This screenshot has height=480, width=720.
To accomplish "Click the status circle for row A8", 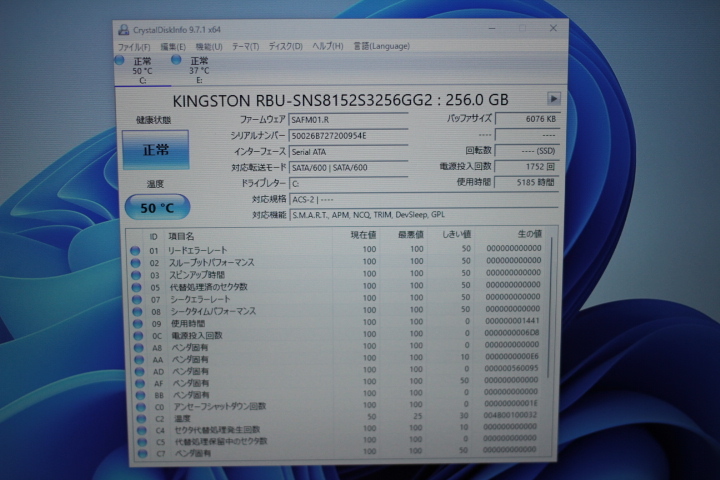I will pos(139,348).
